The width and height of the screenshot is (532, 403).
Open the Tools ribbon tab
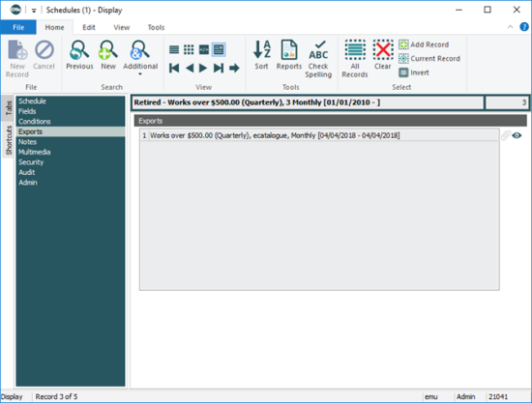pos(156,27)
